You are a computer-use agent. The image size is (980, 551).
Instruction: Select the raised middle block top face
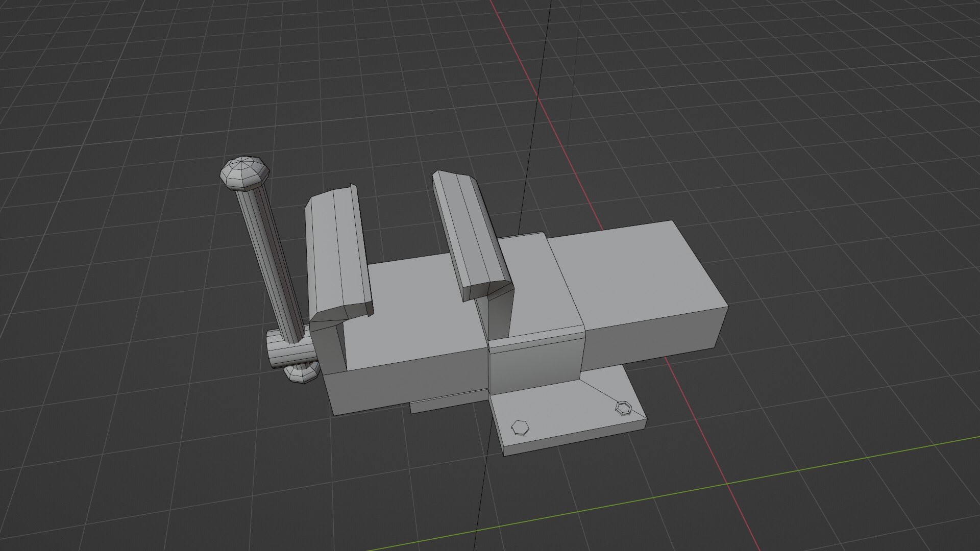(x=541, y=286)
